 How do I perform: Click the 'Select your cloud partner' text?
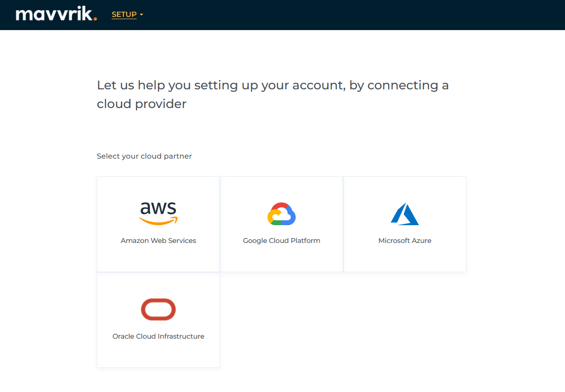pyautogui.click(x=144, y=156)
